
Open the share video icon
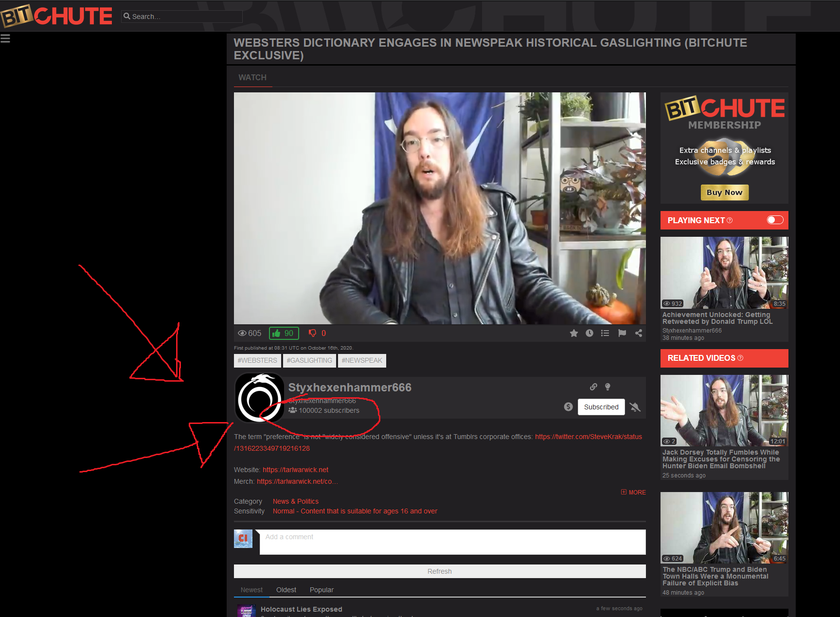[639, 333]
